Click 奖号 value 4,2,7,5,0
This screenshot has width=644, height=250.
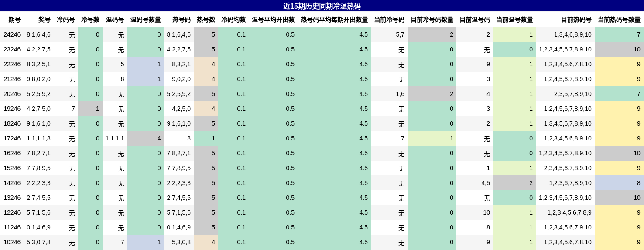pyautogui.click(x=38, y=109)
